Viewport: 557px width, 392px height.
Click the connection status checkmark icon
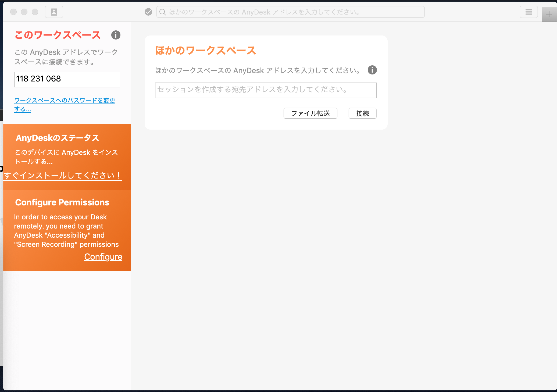point(148,12)
